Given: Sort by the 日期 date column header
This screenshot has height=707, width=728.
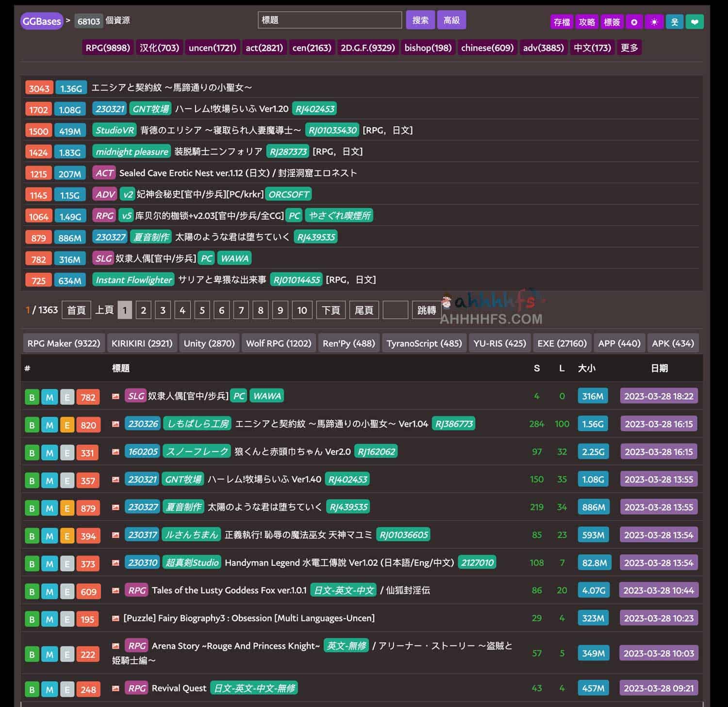Looking at the screenshot, I should [x=659, y=369].
